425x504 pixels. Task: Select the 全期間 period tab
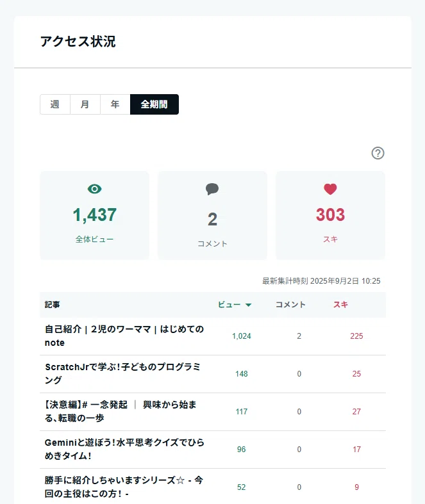154,104
